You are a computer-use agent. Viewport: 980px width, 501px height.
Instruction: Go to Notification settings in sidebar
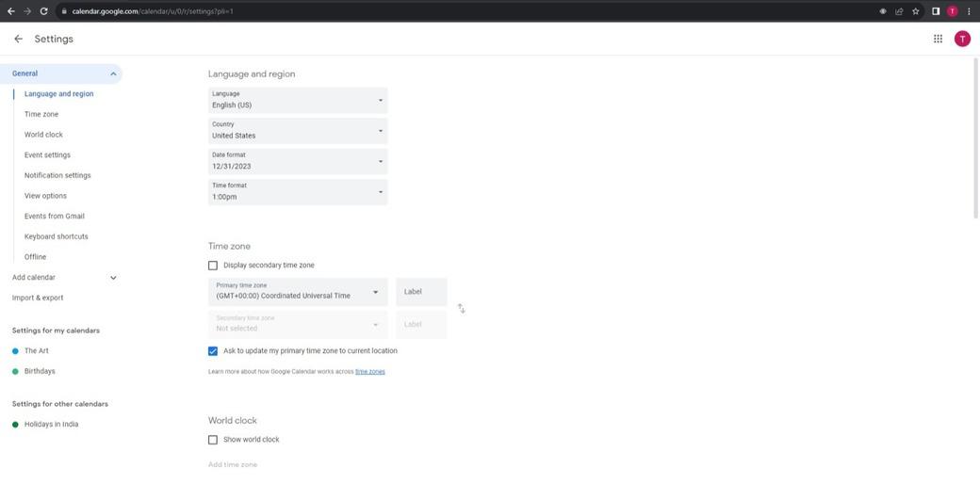point(57,175)
